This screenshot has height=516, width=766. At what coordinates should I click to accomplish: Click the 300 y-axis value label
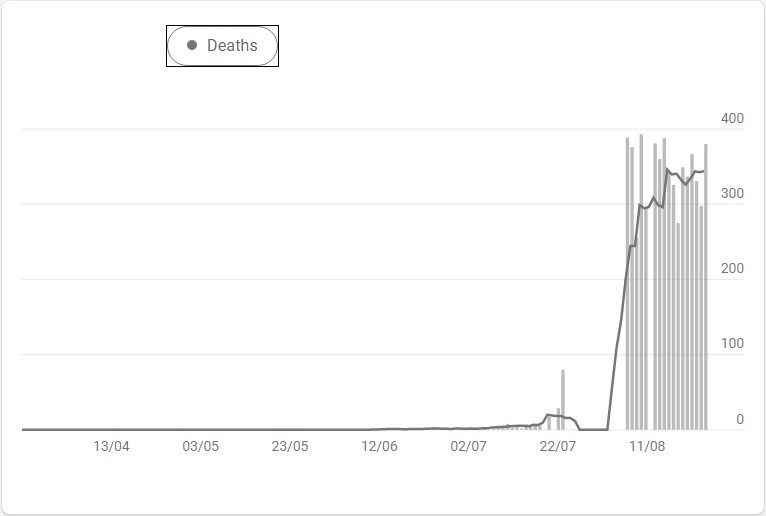pyautogui.click(x=732, y=194)
